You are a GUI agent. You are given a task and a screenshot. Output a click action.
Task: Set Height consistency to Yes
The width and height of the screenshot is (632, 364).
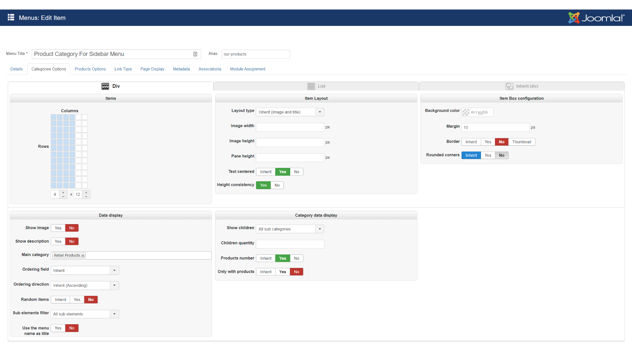264,185
